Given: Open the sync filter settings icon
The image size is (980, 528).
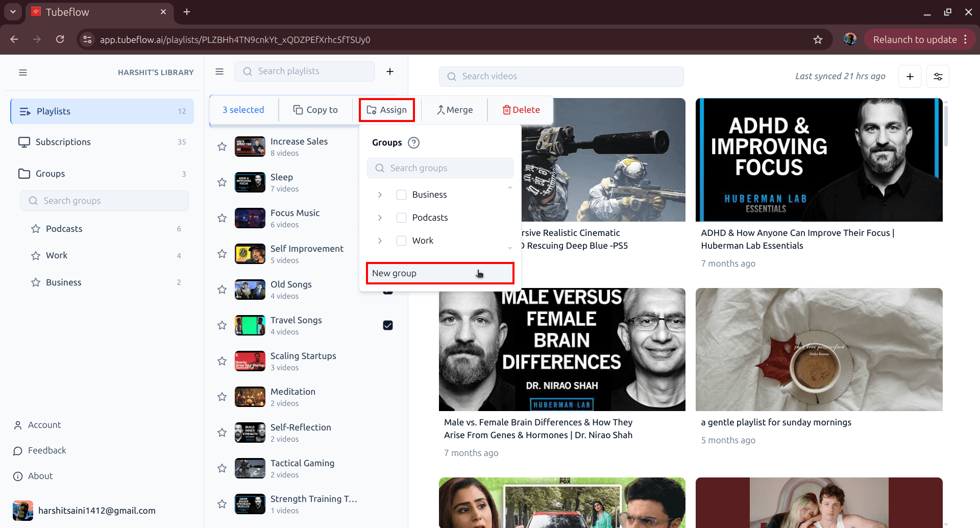Looking at the screenshot, I should point(938,76).
